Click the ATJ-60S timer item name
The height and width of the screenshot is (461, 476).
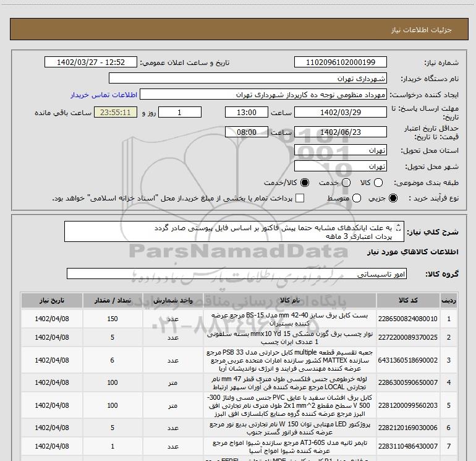pos(289,446)
